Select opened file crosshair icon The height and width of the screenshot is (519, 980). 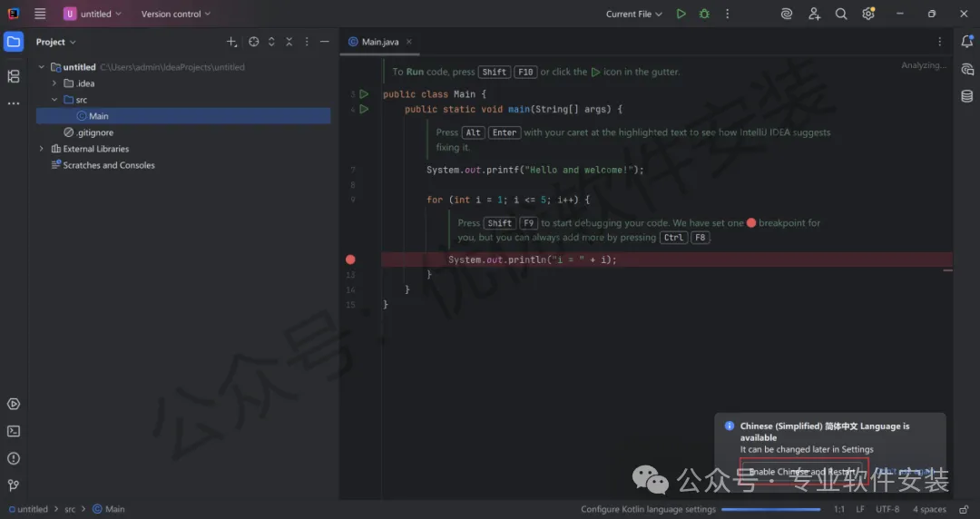pyautogui.click(x=253, y=42)
